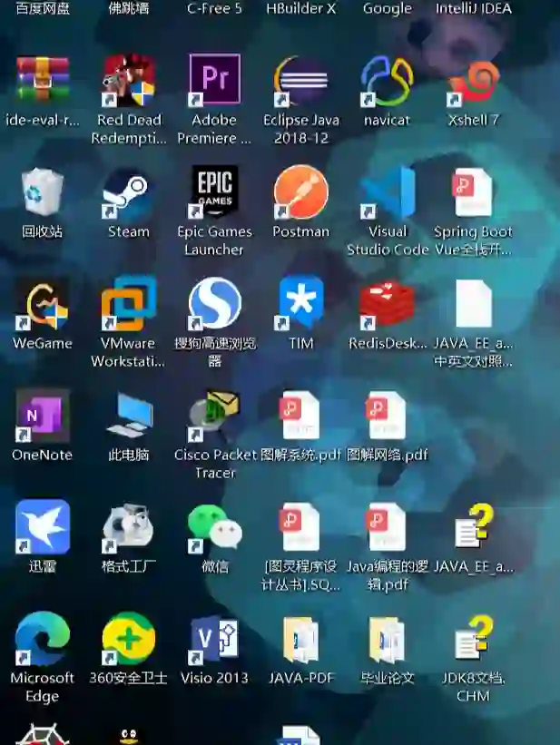Launch 迅雷 Thunder download icon
The height and width of the screenshot is (745, 560).
[43, 527]
